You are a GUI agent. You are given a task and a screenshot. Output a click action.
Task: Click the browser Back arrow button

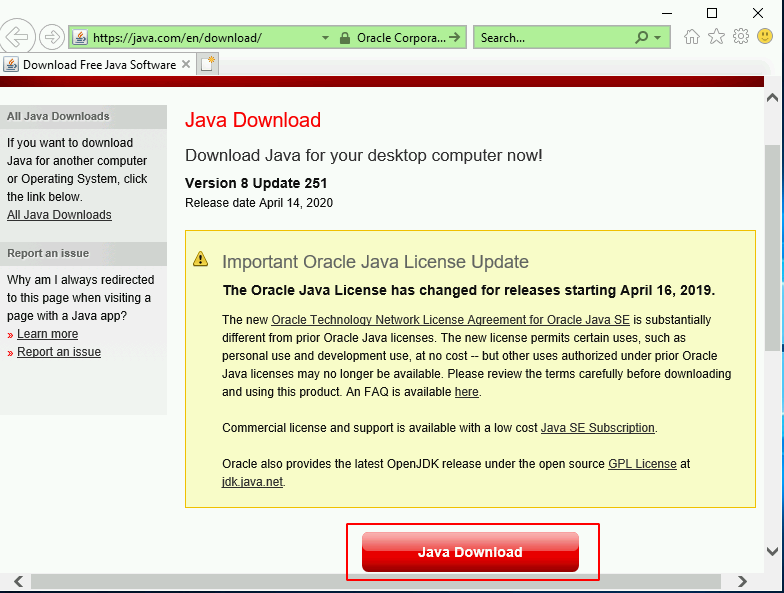point(17,36)
